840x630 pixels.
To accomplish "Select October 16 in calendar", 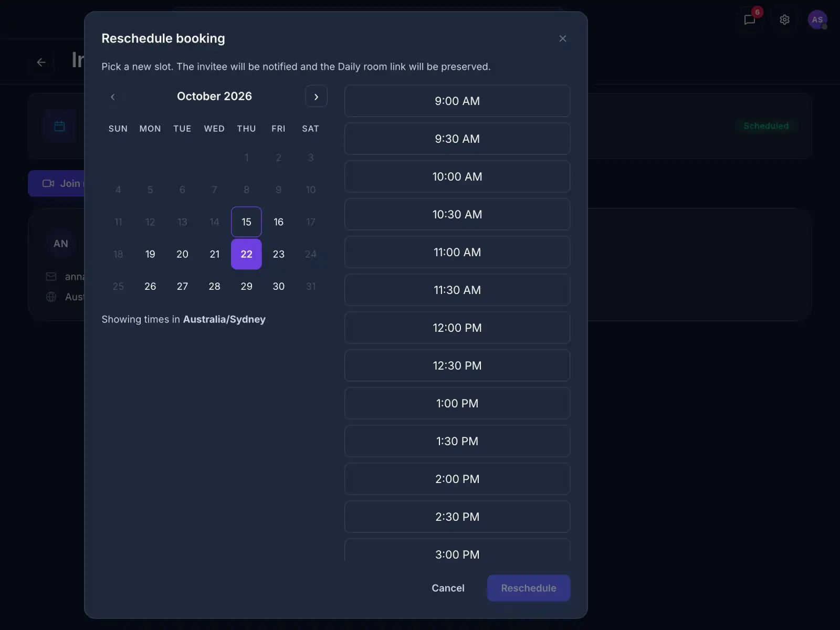I will pos(278,222).
